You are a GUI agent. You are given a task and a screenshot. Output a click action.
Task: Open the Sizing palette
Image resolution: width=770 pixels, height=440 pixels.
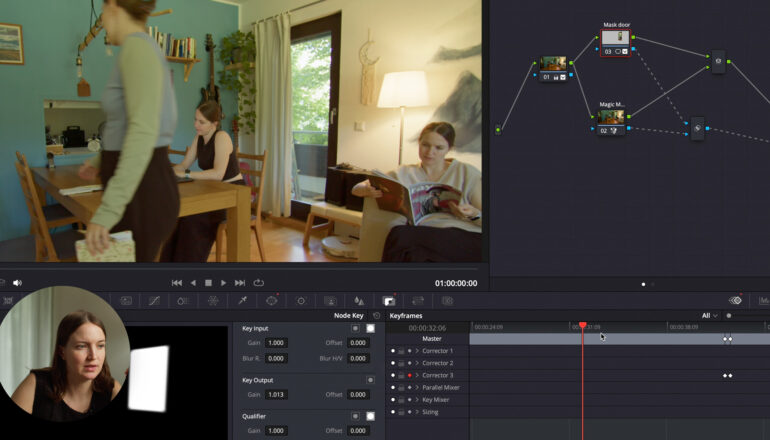coord(418,301)
